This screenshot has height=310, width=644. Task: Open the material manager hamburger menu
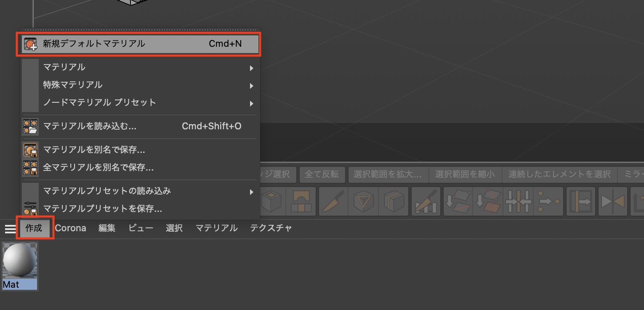point(10,229)
